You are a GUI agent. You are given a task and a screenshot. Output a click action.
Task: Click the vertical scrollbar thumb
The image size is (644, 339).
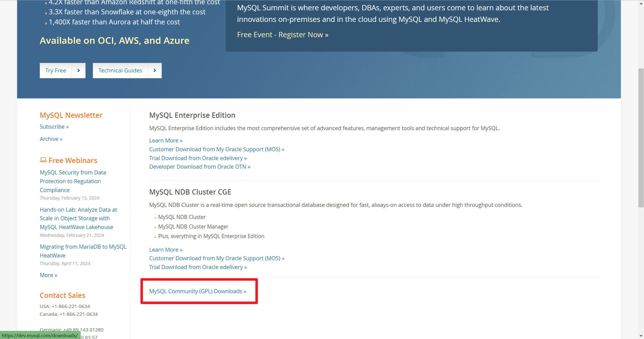point(641,138)
